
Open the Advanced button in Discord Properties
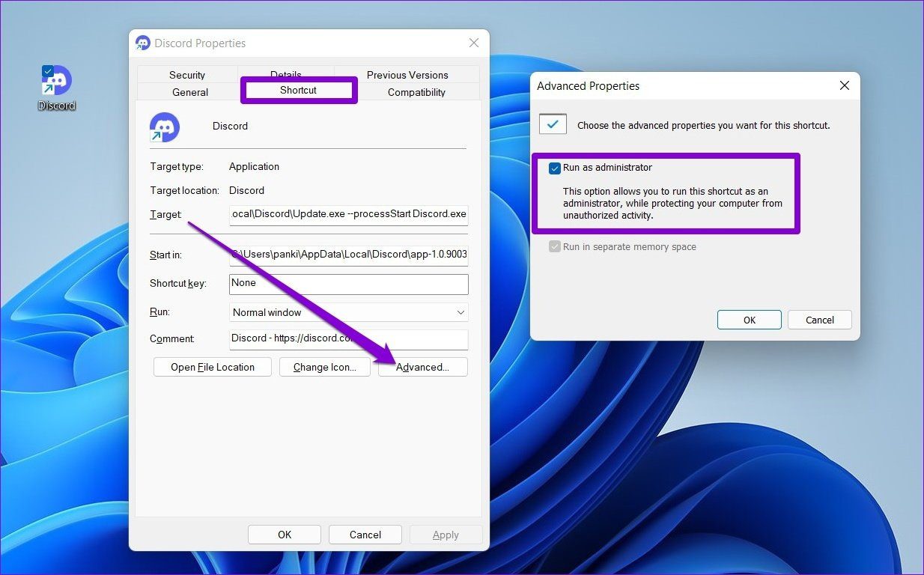pos(422,367)
